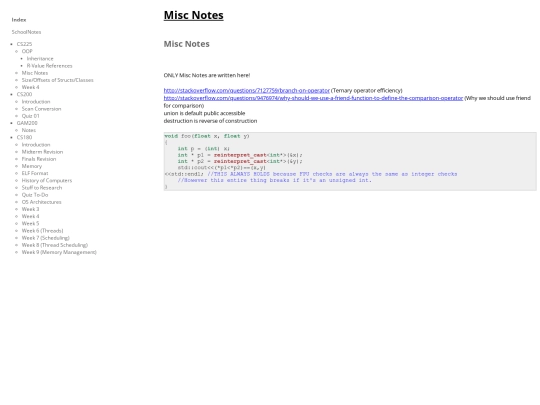Click the 'int p = (int) x;' code line
Screen dimensions: 540x405
pos(204,149)
